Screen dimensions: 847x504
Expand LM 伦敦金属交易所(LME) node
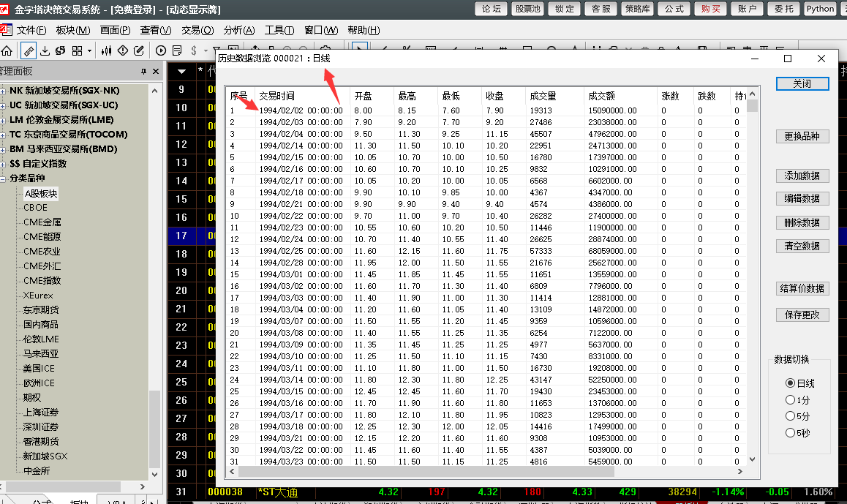coord(3,120)
